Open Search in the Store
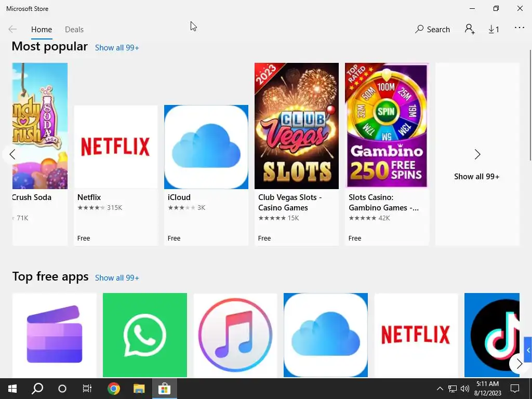 pyautogui.click(x=432, y=29)
